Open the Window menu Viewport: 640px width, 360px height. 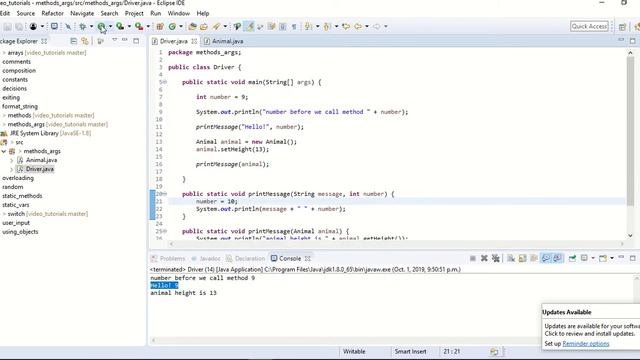(178, 13)
